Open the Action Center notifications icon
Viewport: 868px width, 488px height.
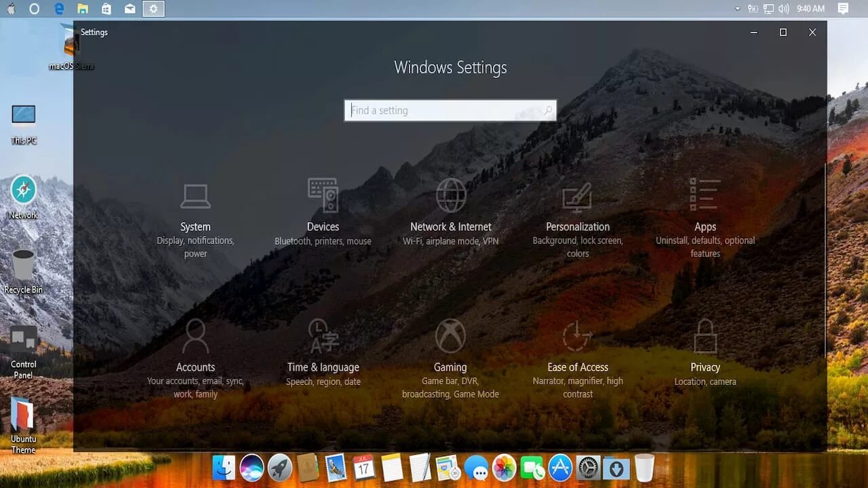844,9
